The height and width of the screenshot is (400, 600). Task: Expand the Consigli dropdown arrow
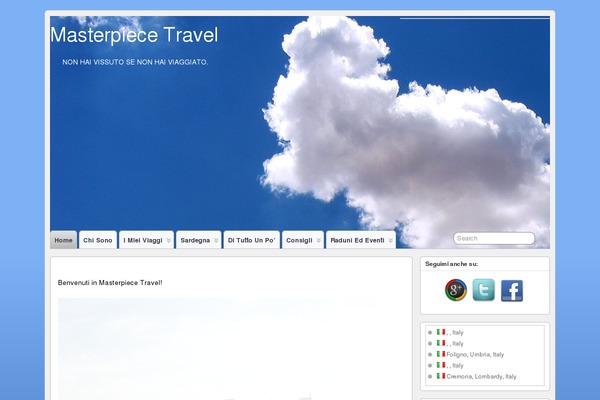pos(318,240)
